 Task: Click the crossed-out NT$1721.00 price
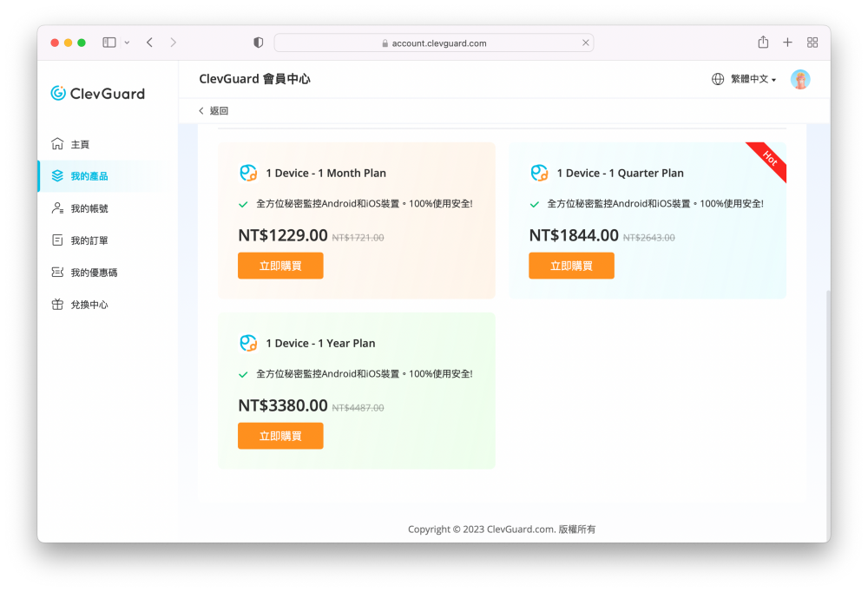click(358, 238)
